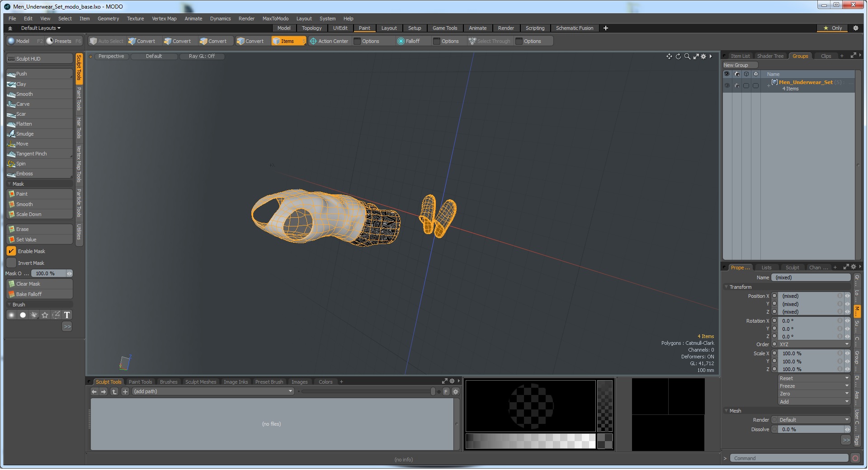Switch to the Topology layout tab

pyautogui.click(x=312, y=28)
